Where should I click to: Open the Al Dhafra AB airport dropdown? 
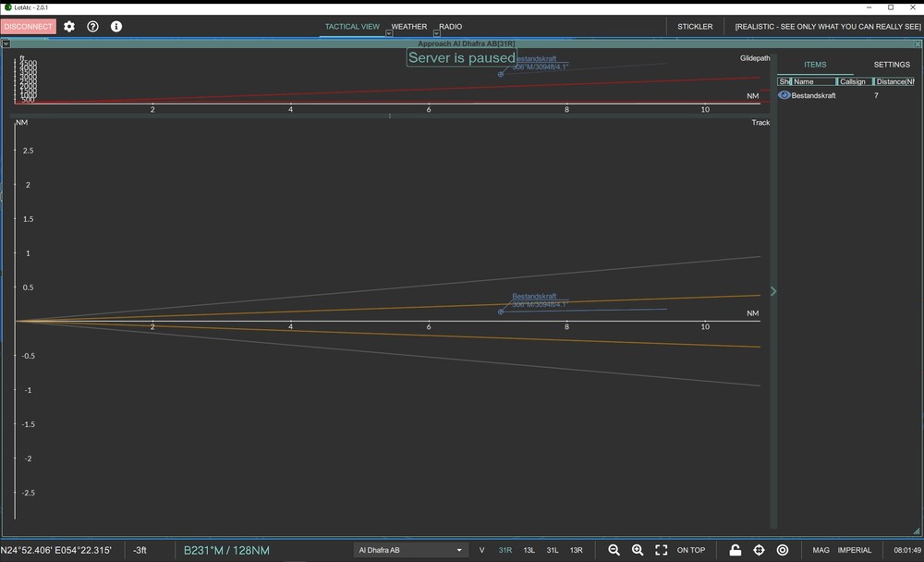(x=411, y=550)
